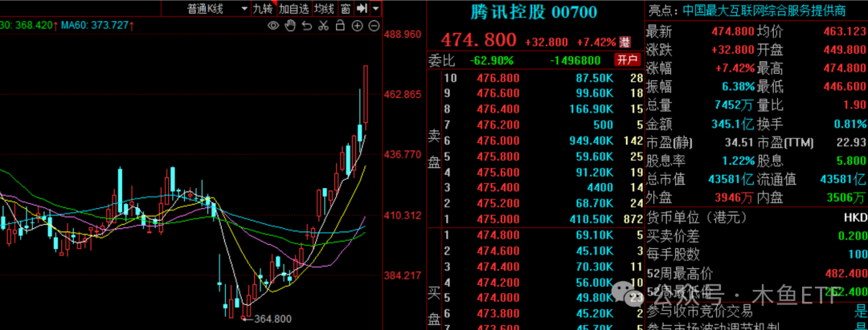The height and width of the screenshot is (330, 868).
Task: Click the 总市值 value 43581亿
Action: pos(731,179)
